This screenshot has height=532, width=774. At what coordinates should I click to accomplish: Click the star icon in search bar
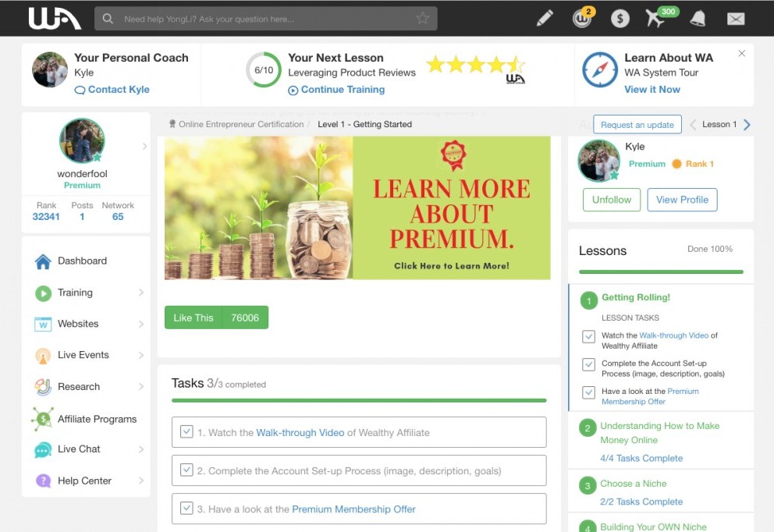[x=423, y=18]
